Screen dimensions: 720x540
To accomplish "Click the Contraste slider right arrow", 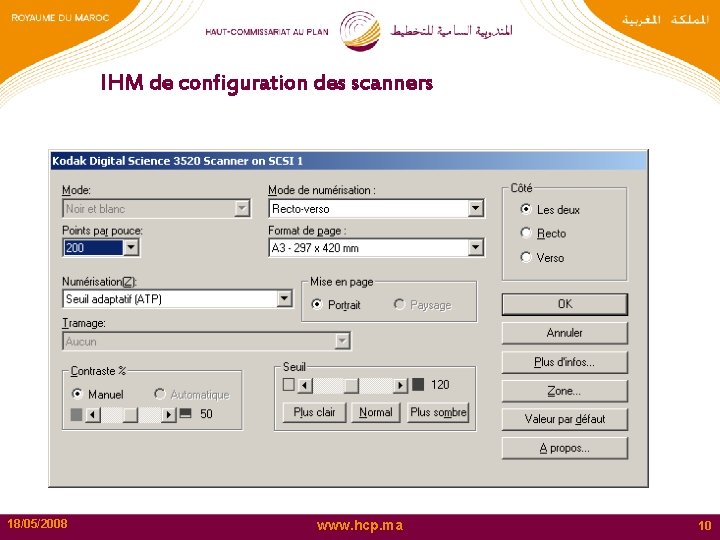I will point(169,415).
